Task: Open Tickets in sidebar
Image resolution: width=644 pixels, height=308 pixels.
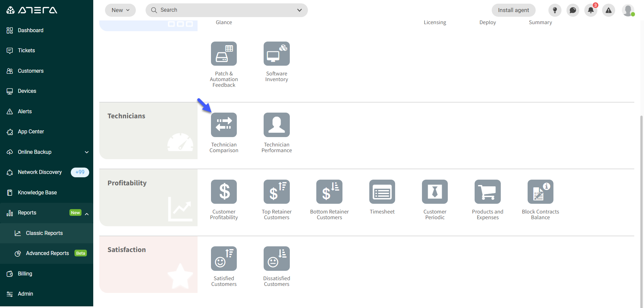Action: click(x=47, y=51)
